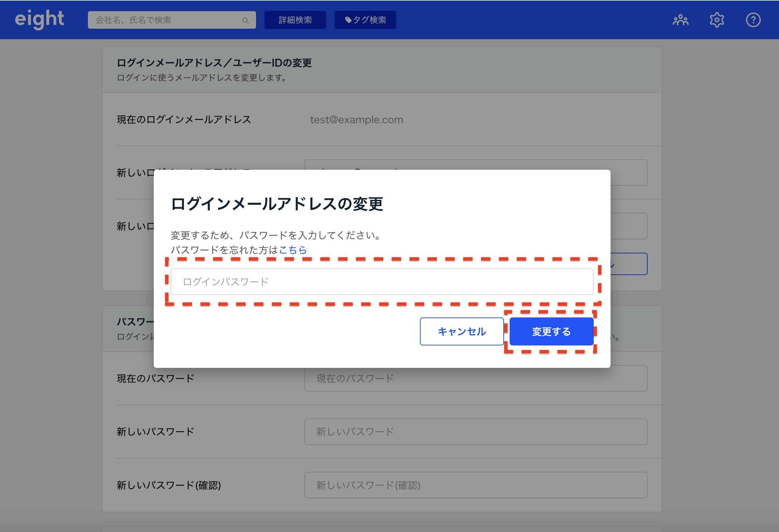The image size is (779, 532).
Task: Click the 現在のパスワード field
Action: [x=476, y=378]
